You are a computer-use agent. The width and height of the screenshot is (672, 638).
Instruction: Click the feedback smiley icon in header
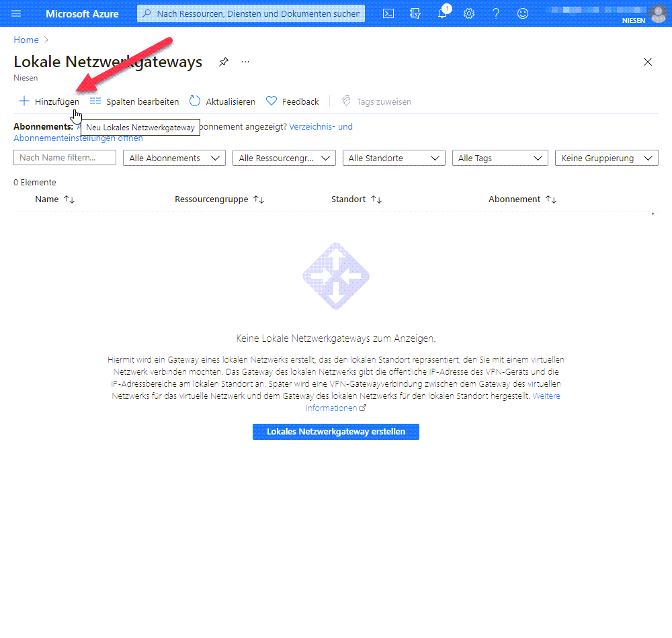522,13
